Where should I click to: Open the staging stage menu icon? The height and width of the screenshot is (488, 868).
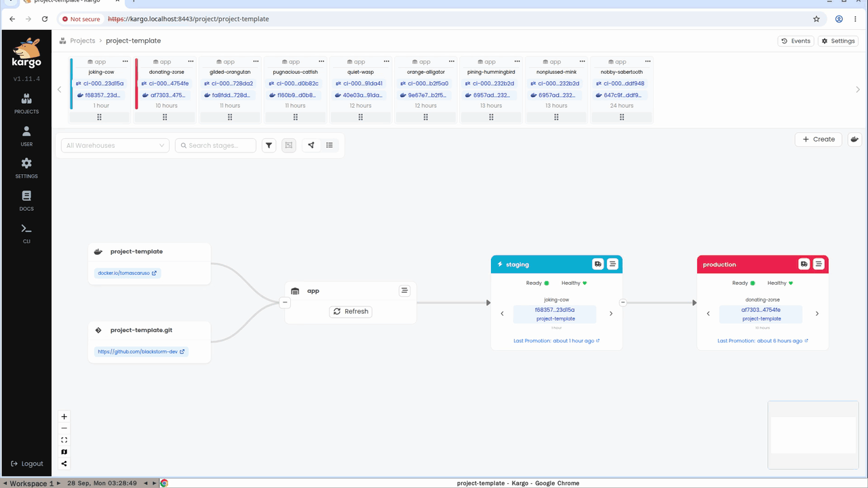coord(612,264)
